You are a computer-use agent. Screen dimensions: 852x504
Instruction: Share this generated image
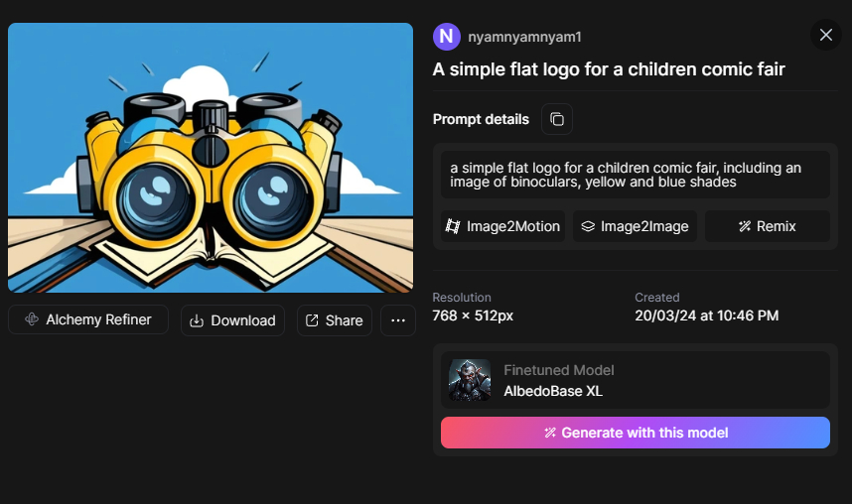click(x=334, y=320)
